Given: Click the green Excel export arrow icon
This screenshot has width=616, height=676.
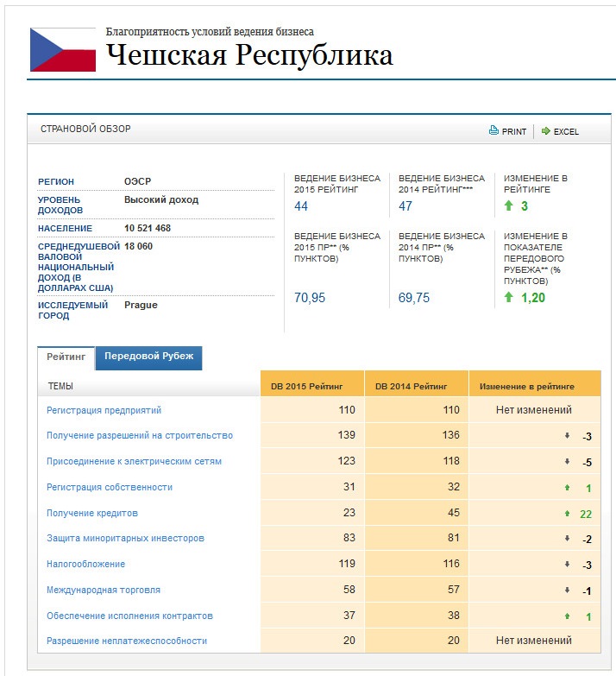Looking at the screenshot, I should (x=546, y=131).
